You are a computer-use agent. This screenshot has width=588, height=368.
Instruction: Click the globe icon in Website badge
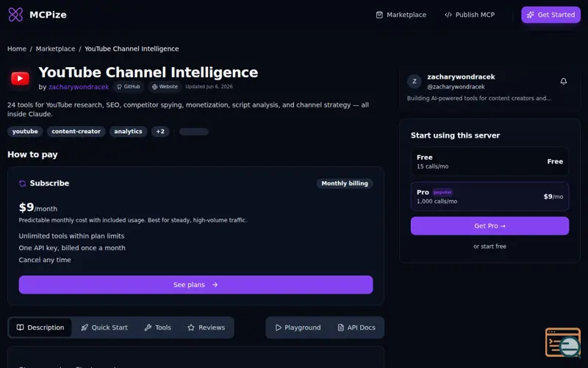click(154, 87)
